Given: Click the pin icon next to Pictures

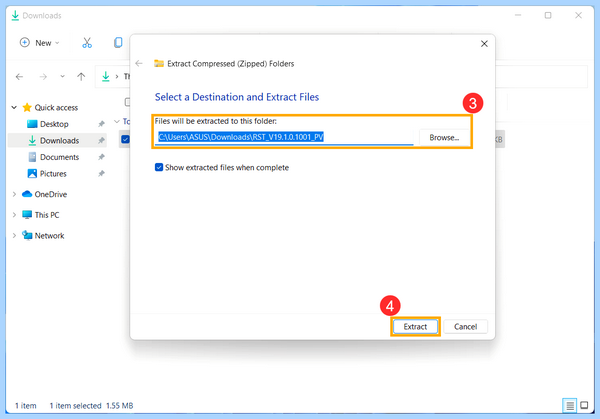Looking at the screenshot, I should coord(101,174).
